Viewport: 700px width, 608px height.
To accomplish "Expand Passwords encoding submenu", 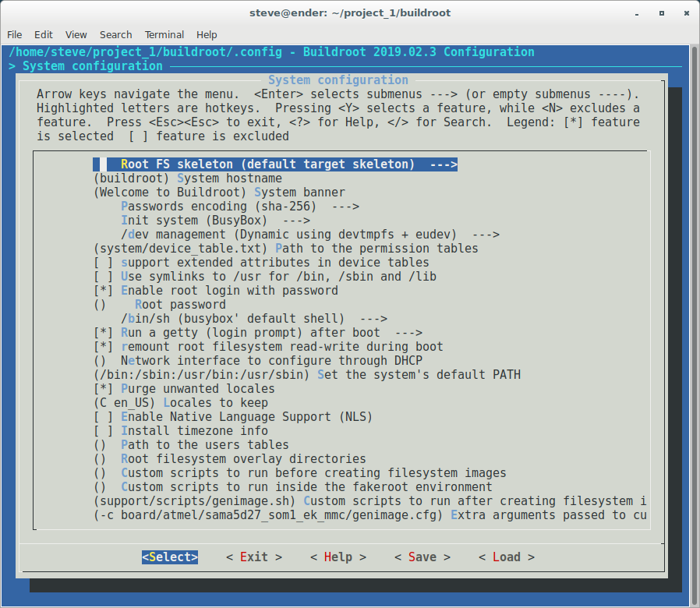I will (x=239, y=207).
